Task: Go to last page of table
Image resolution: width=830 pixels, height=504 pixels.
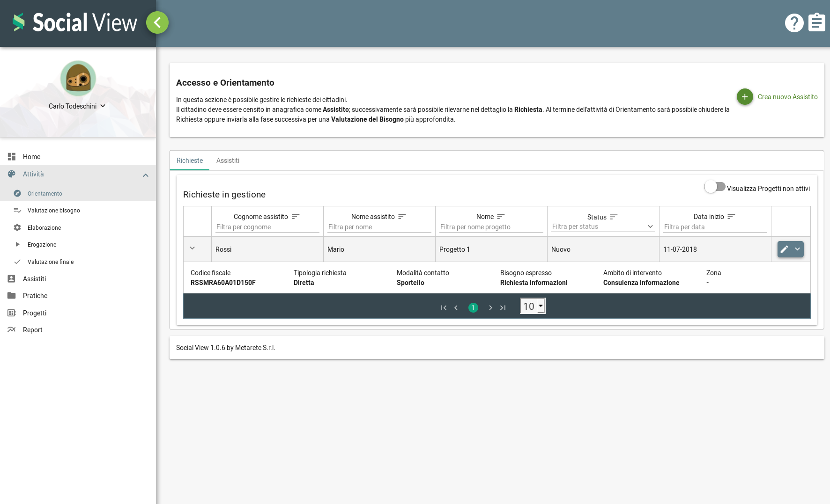Action: tap(503, 308)
